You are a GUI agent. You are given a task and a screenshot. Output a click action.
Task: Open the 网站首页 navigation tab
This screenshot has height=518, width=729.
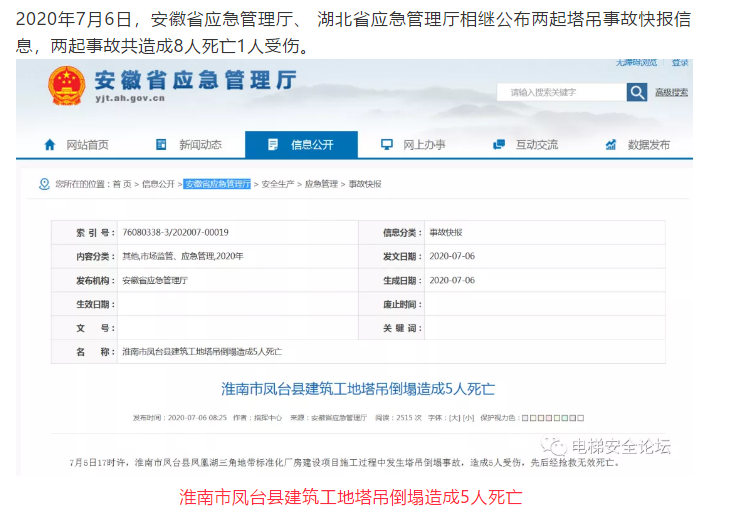87,145
